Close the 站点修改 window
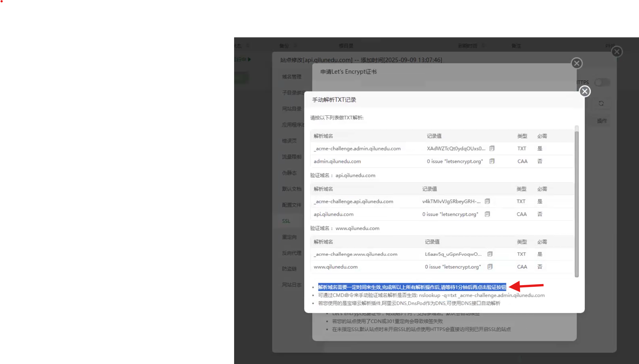This screenshot has width=639, height=364. (617, 52)
